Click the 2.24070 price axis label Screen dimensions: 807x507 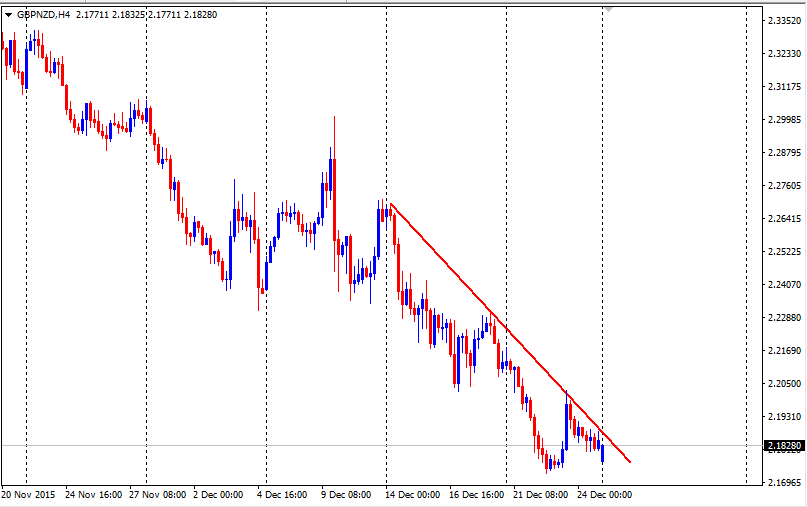pos(784,285)
